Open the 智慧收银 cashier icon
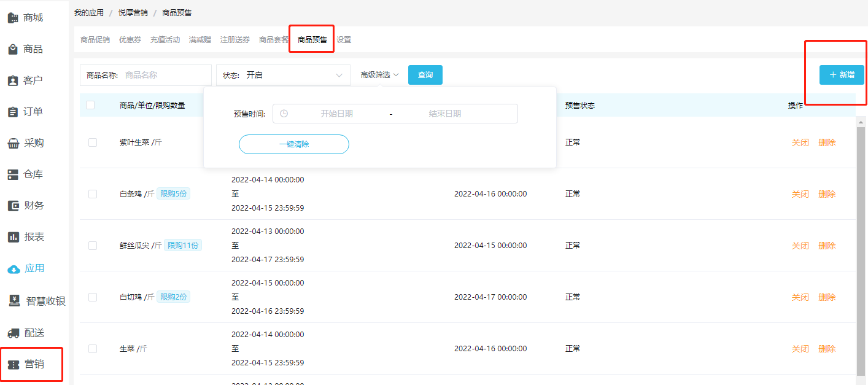 click(x=15, y=301)
